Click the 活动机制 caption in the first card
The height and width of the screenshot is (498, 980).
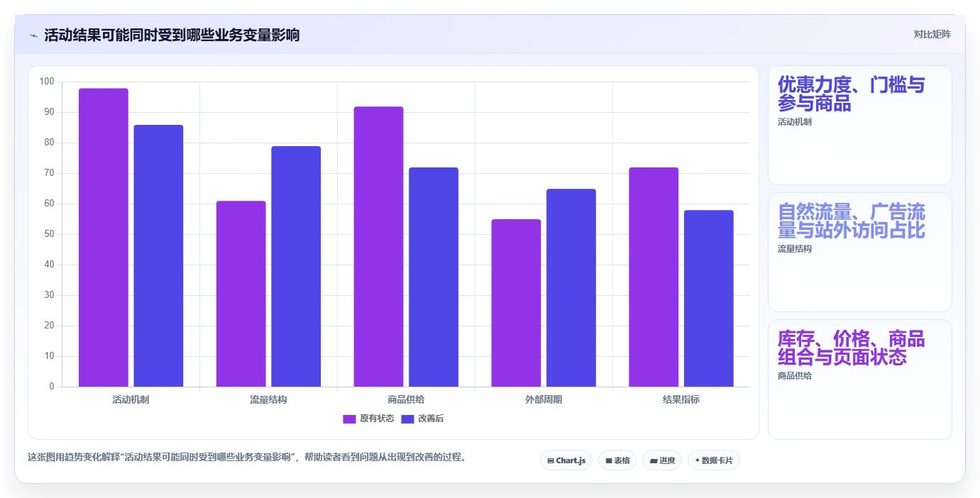pyautogui.click(x=794, y=122)
